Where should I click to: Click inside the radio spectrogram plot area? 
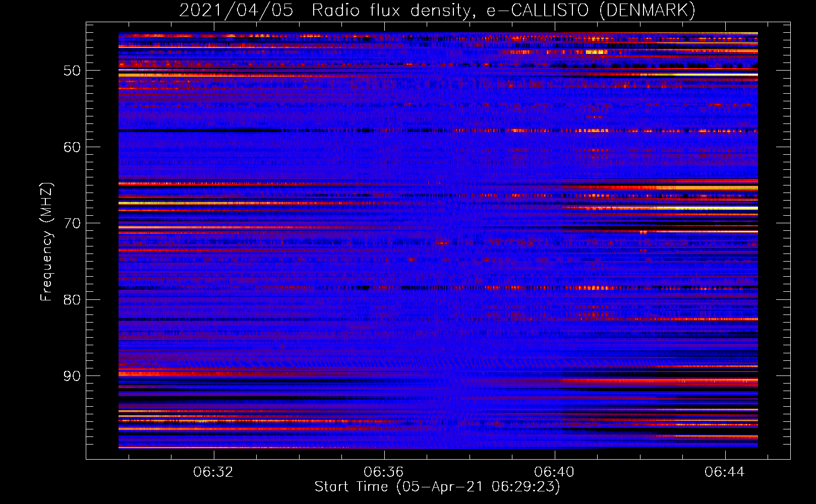(438, 240)
